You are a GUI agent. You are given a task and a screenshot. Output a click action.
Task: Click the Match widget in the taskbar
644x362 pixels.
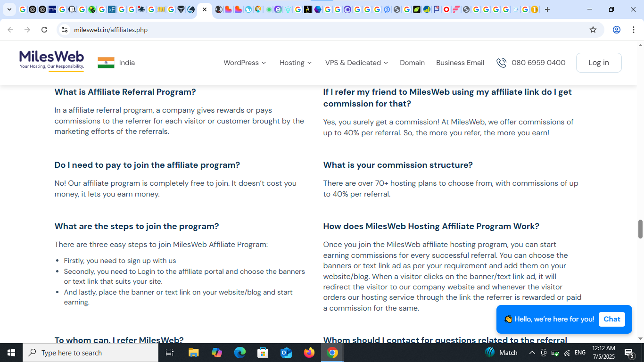point(501,353)
